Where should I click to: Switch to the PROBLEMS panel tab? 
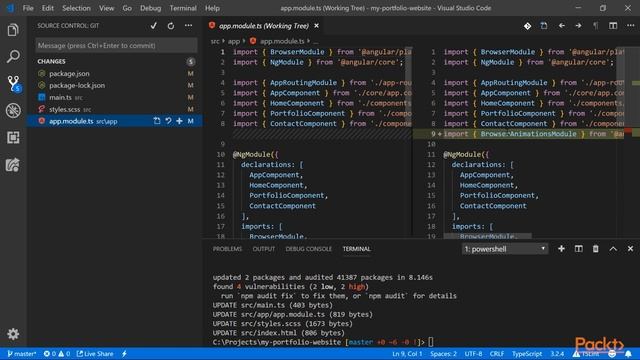coord(227,249)
